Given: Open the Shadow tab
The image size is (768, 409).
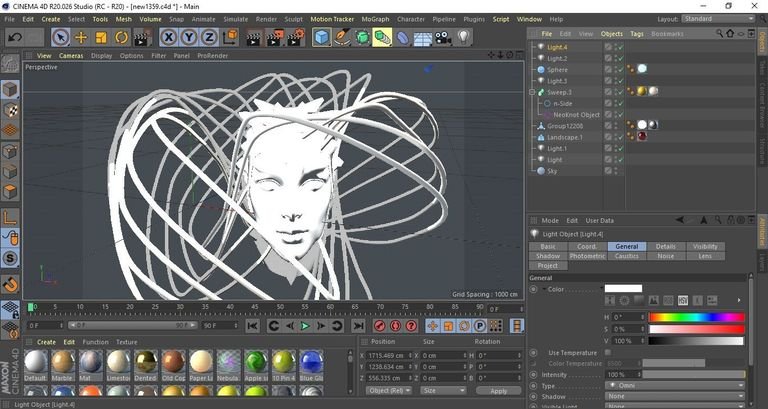Looking at the screenshot, I should [548, 256].
